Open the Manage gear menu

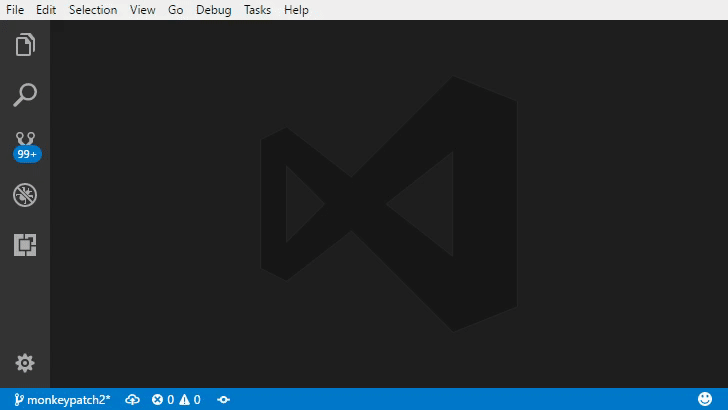25,363
